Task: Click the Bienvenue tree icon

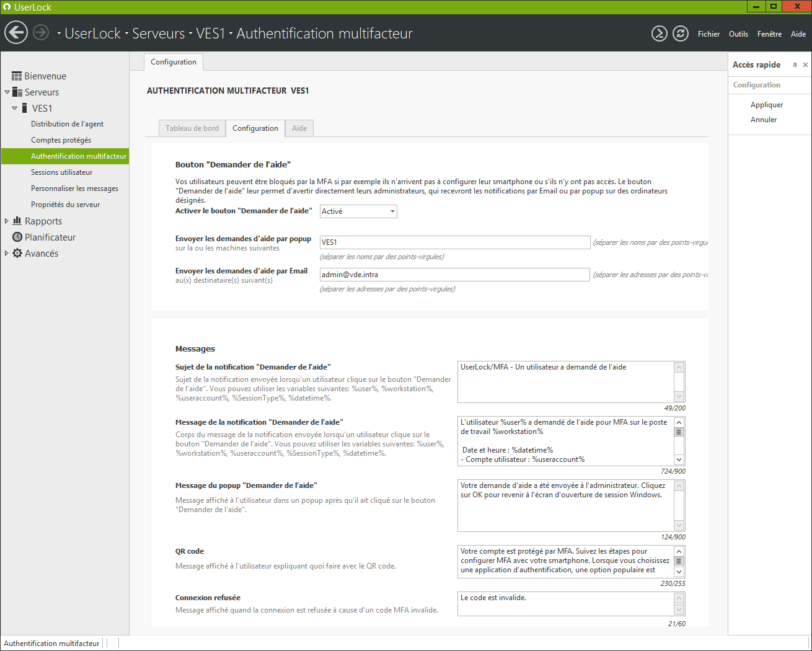Action: (x=17, y=76)
